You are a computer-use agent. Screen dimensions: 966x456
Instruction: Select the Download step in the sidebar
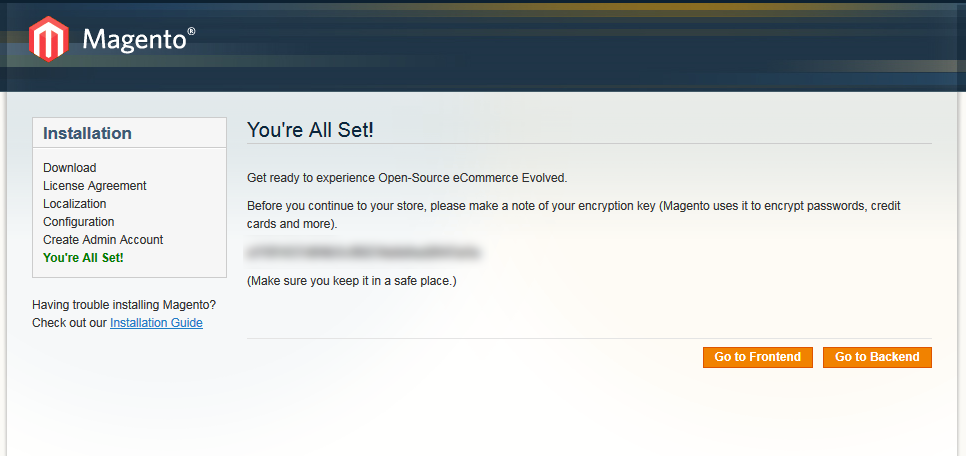[x=70, y=168]
